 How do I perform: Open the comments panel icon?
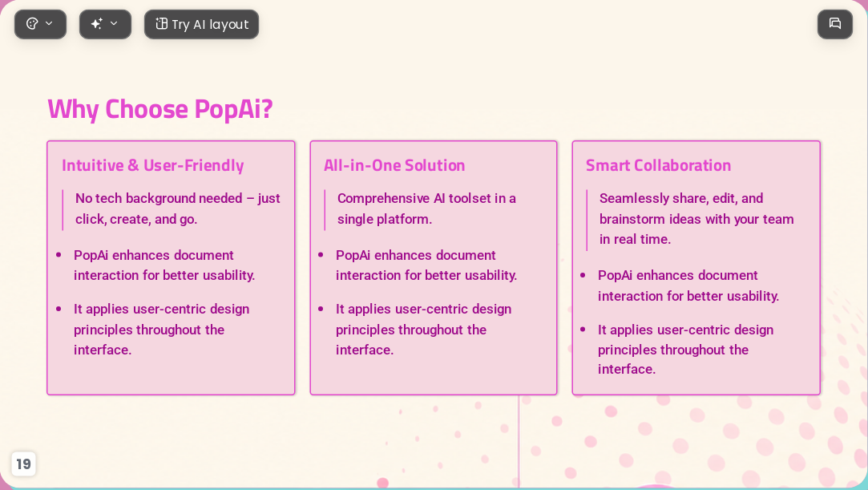click(835, 24)
